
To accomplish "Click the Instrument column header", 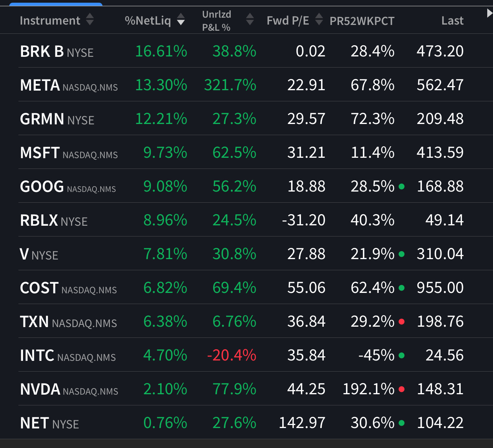I will click(x=50, y=20).
